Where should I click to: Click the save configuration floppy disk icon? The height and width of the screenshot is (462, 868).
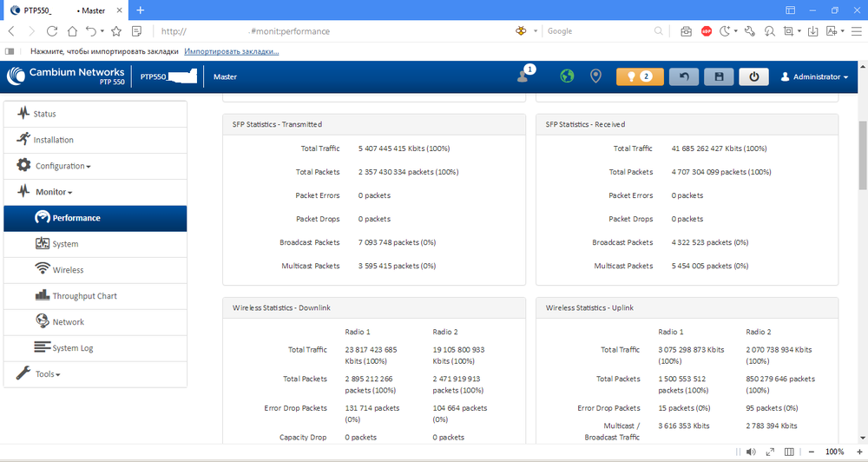click(719, 76)
